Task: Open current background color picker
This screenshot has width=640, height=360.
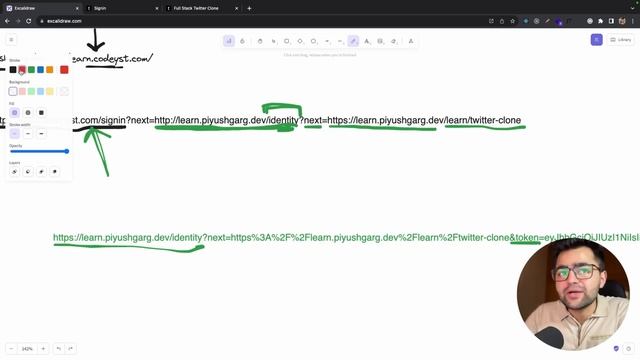Action: (x=64, y=91)
